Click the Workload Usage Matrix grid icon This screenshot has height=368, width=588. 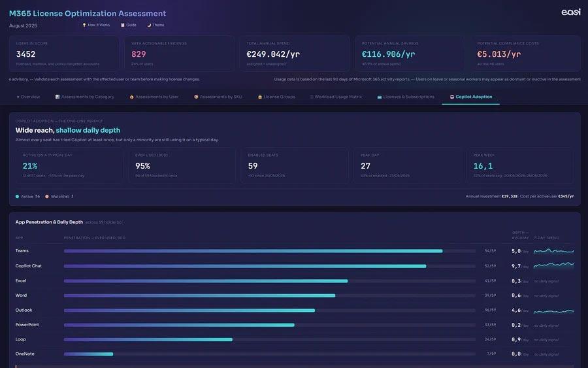(312, 97)
